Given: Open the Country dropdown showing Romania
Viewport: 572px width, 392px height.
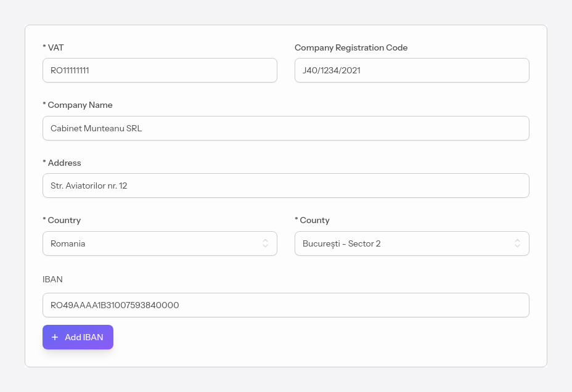Looking at the screenshot, I should point(160,243).
